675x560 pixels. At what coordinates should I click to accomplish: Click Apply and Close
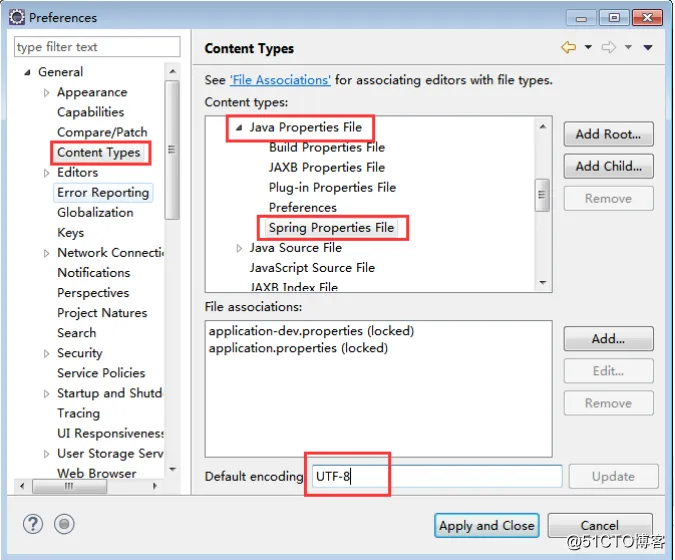pyautogui.click(x=486, y=526)
